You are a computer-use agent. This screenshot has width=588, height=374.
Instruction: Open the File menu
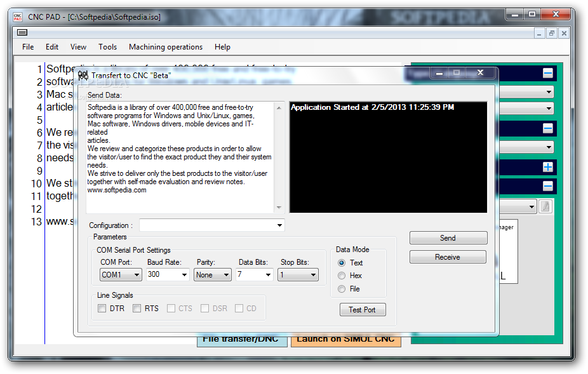[x=28, y=47]
